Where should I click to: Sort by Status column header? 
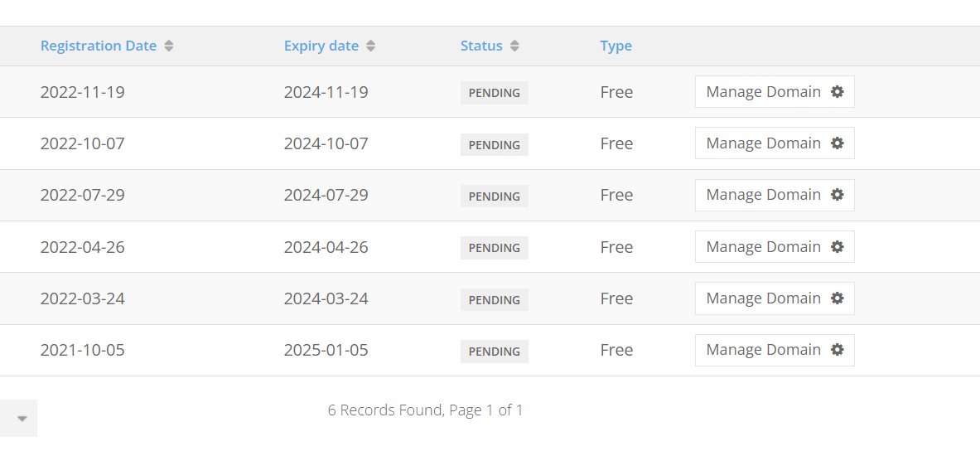pyautogui.click(x=481, y=46)
